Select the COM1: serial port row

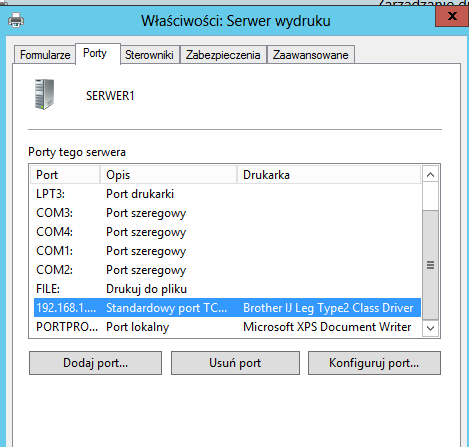click(x=227, y=251)
